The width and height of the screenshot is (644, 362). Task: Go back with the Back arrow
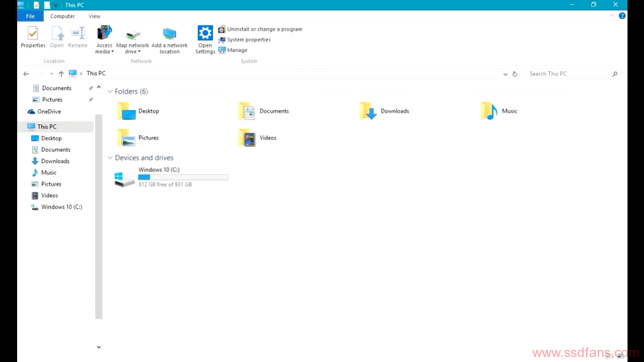pos(26,74)
